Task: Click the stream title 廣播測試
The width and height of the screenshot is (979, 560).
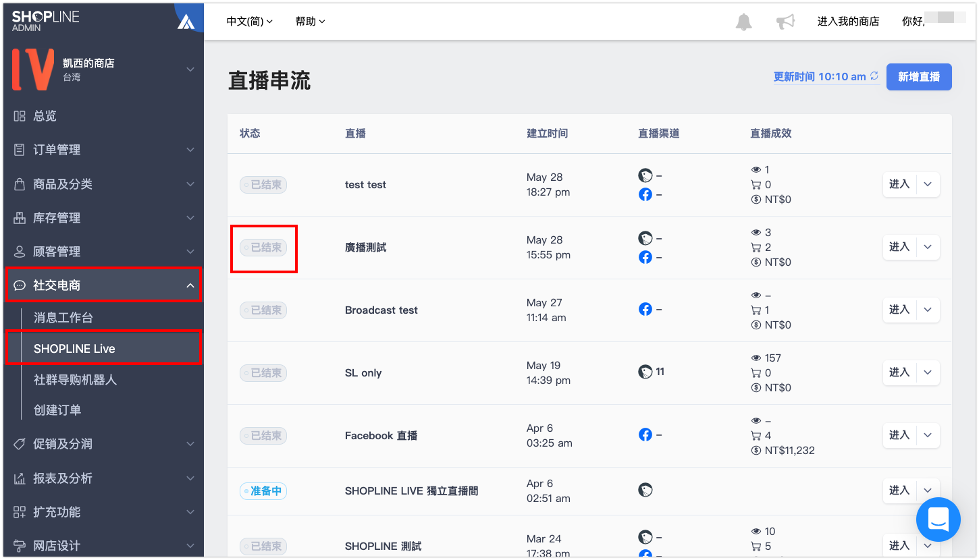Action: (x=366, y=248)
